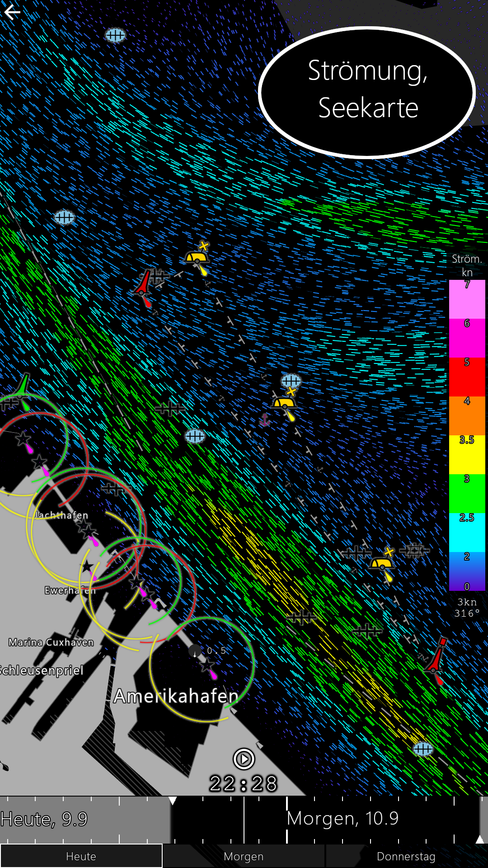This screenshot has height=868, width=488.
Task: Open the Donnerstag tab
Action: click(406, 856)
